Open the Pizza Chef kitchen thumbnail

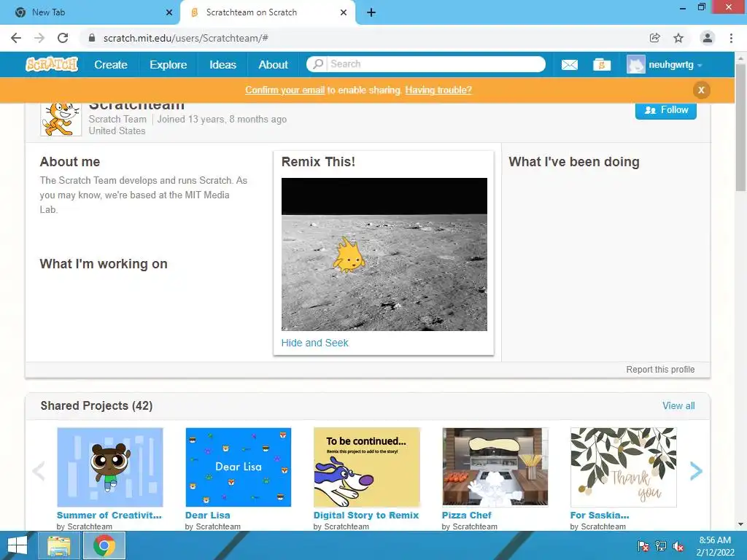tap(495, 467)
